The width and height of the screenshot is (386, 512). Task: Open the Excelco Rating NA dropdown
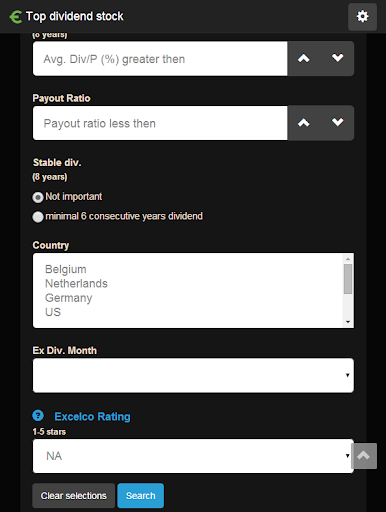(x=193, y=456)
